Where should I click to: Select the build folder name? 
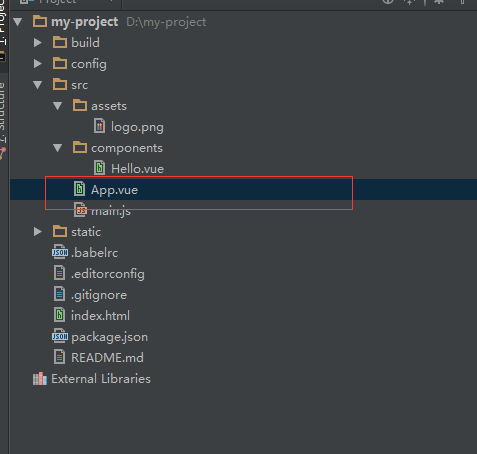(85, 43)
